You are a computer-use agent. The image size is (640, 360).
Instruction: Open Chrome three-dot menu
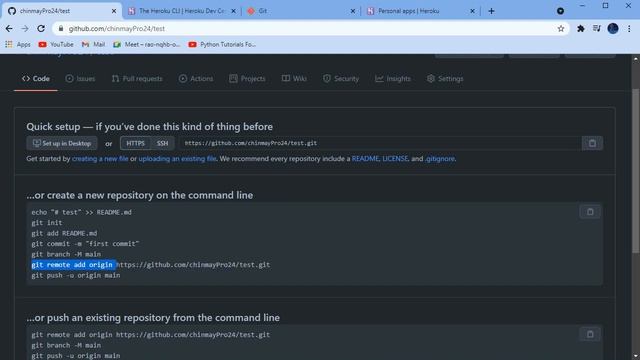pyautogui.click(x=629, y=29)
